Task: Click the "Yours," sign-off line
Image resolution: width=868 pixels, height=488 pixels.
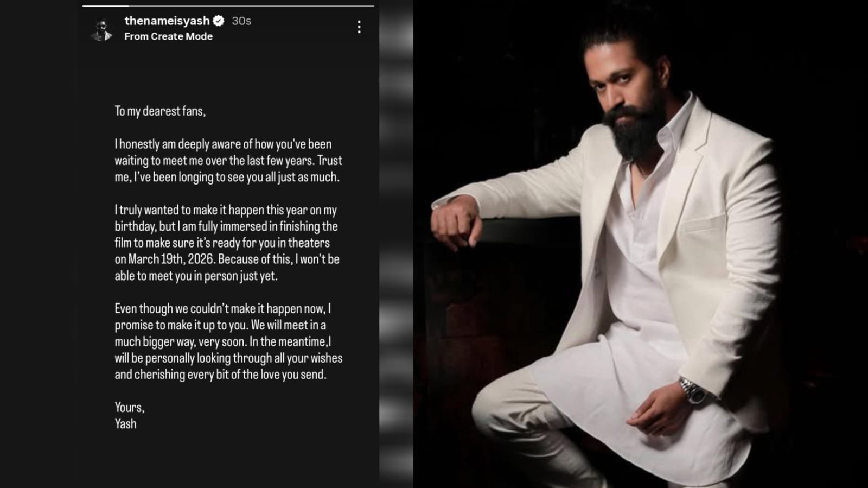Action: (x=129, y=407)
